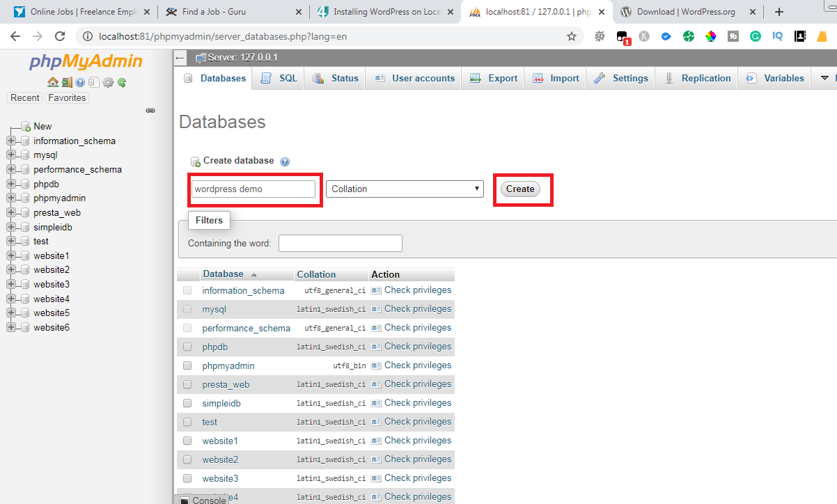
Task: Open the tb extension icon
Action: (733, 36)
